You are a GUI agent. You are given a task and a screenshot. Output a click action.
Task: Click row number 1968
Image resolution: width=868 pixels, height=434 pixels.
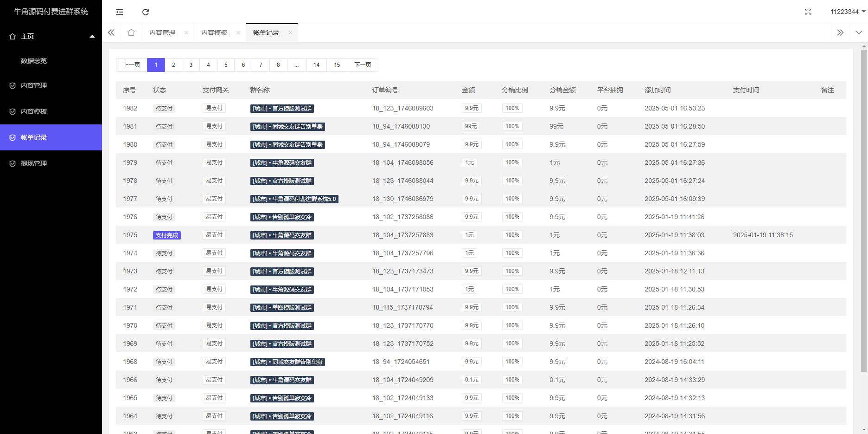[x=130, y=362]
